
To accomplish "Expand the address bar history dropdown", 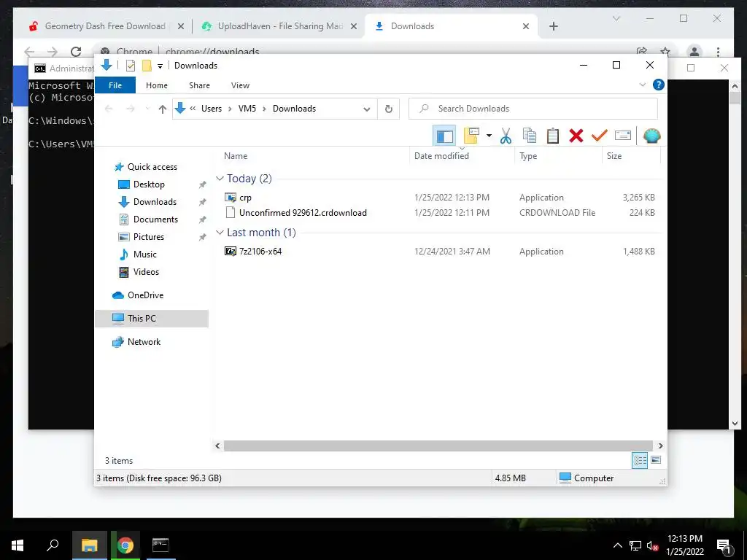I will [x=366, y=109].
